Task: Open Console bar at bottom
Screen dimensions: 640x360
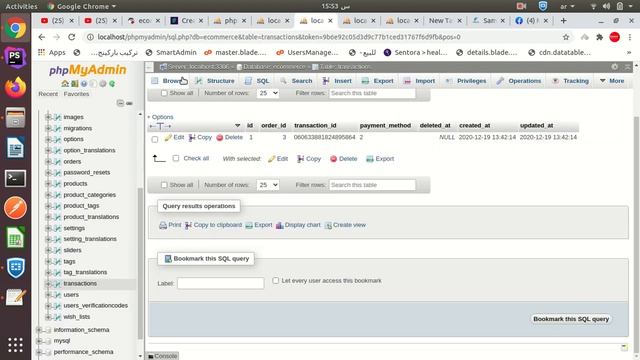Action: [162, 356]
